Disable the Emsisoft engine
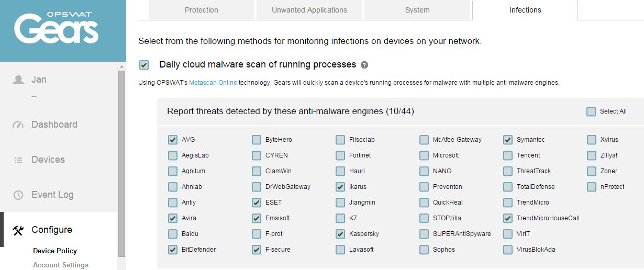Screen dimensions: 644x270 [x=257, y=218]
